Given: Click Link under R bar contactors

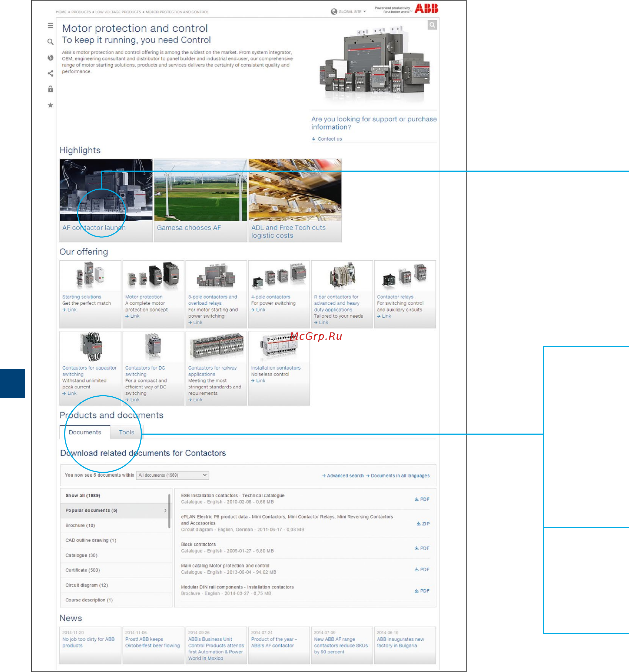Looking at the screenshot, I should click(x=321, y=322).
